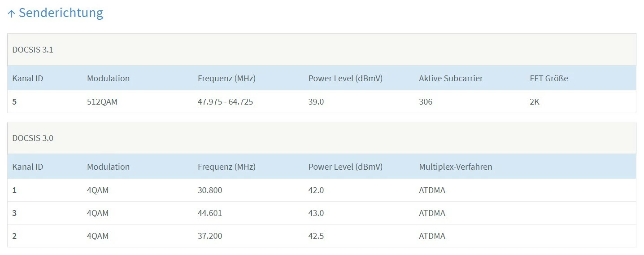Click Modulation header in DOCSIS 3.1 table
This screenshot has height=255, width=644.
[108, 78]
